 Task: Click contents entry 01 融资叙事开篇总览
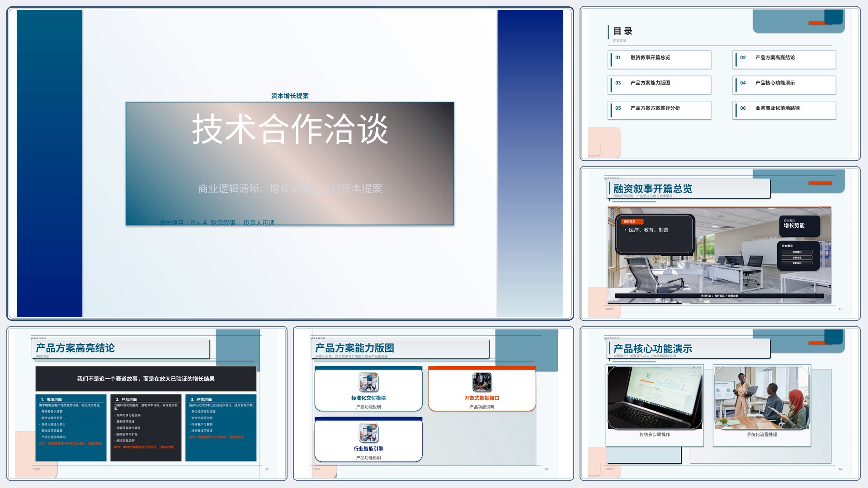660,60
